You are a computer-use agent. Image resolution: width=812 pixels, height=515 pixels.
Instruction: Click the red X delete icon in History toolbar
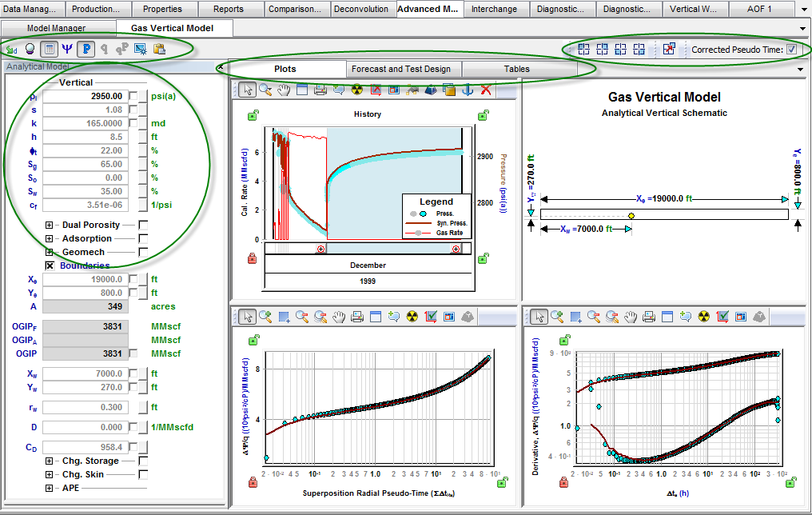pyautogui.click(x=486, y=90)
